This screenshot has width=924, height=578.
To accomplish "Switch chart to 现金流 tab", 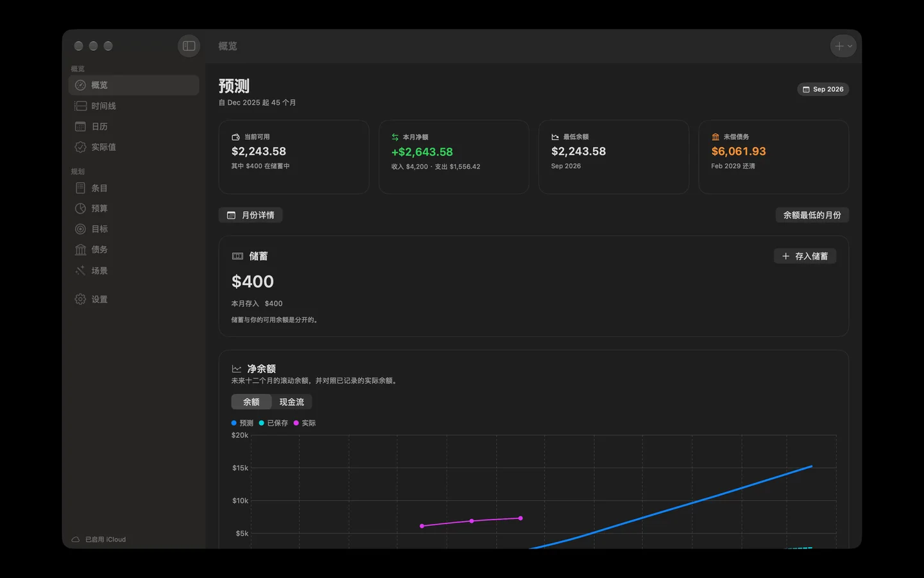I will [292, 402].
